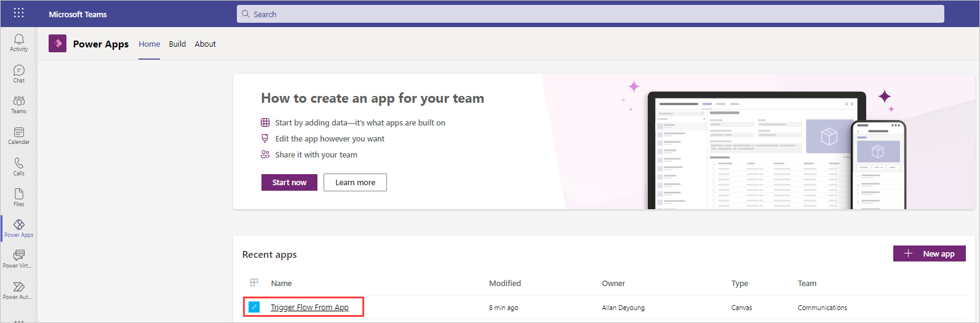The height and width of the screenshot is (323, 980).
Task: Sort by the Owner column header
Action: click(613, 283)
